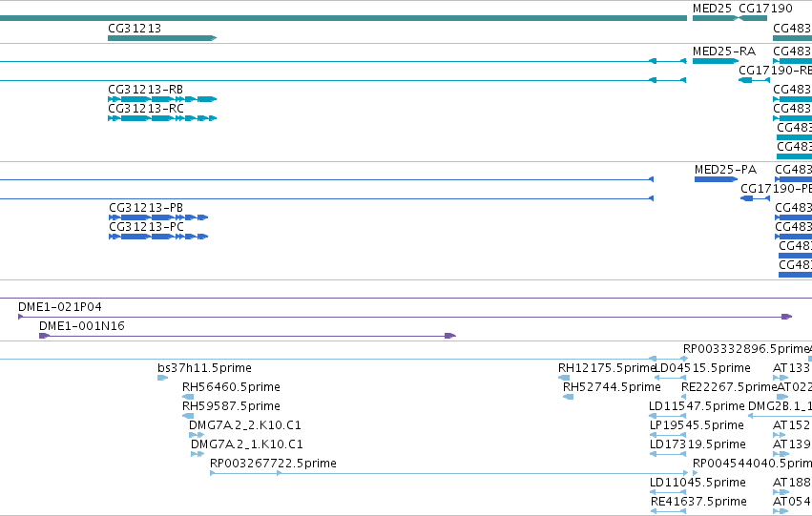The height and width of the screenshot is (516, 812).
Task: Click the CG31213 gene name label
Action: tap(135, 29)
